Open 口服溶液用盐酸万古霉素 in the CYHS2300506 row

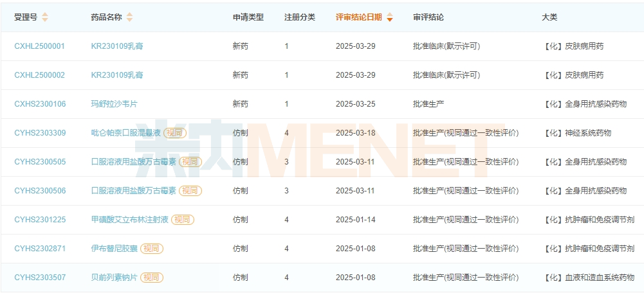pyautogui.click(x=134, y=191)
